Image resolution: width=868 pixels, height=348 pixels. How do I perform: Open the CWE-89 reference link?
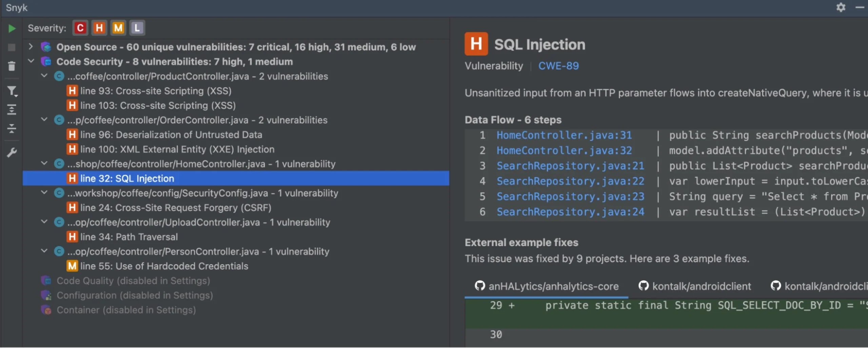click(x=558, y=66)
